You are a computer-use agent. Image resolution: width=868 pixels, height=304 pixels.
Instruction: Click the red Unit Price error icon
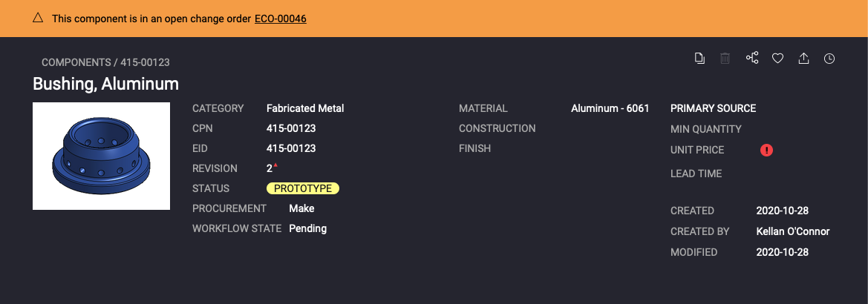click(767, 150)
